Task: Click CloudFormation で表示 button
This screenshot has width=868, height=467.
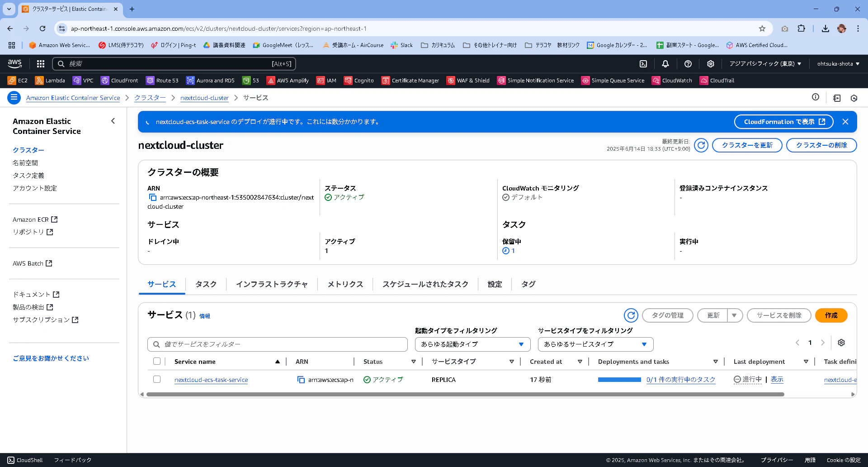Action: pyautogui.click(x=784, y=122)
